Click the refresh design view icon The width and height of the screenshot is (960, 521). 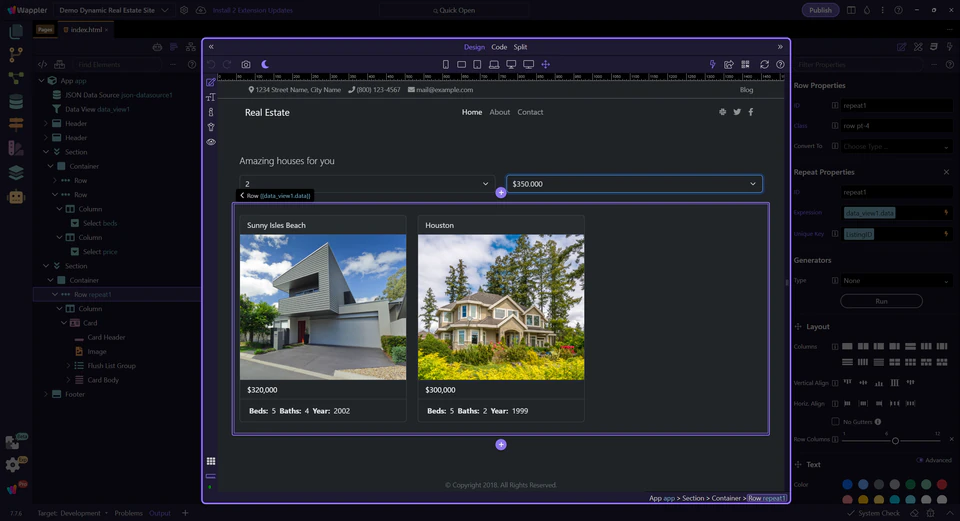[764, 64]
